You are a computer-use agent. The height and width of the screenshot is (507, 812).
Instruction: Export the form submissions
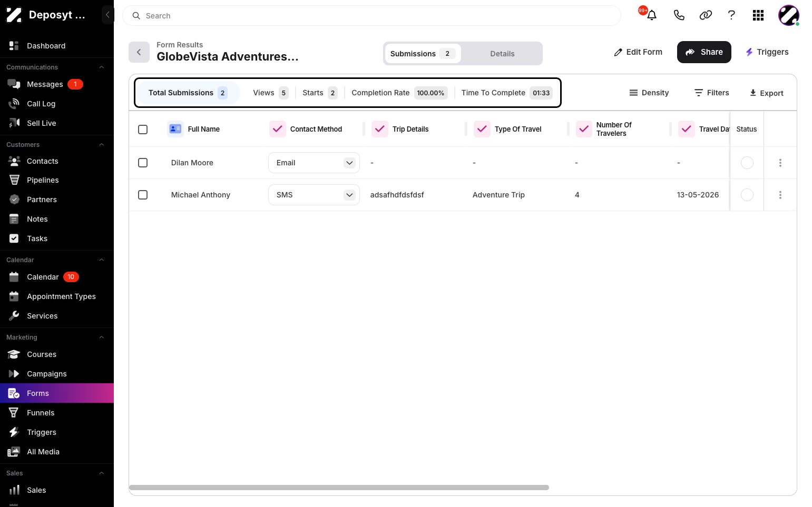[x=767, y=93]
